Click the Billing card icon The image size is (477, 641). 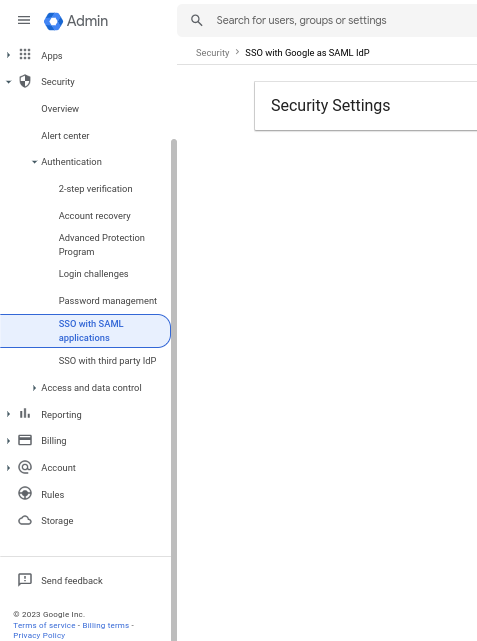click(x=25, y=440)
